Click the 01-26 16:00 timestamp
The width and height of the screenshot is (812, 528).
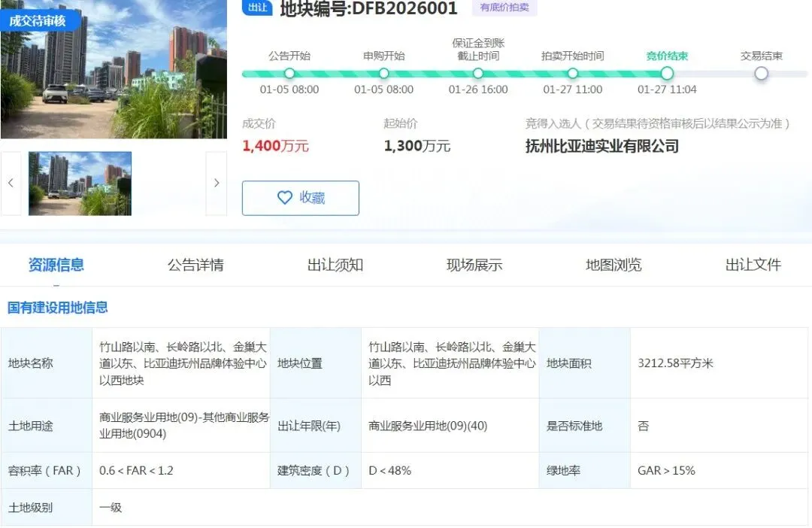tap(478, 90)
